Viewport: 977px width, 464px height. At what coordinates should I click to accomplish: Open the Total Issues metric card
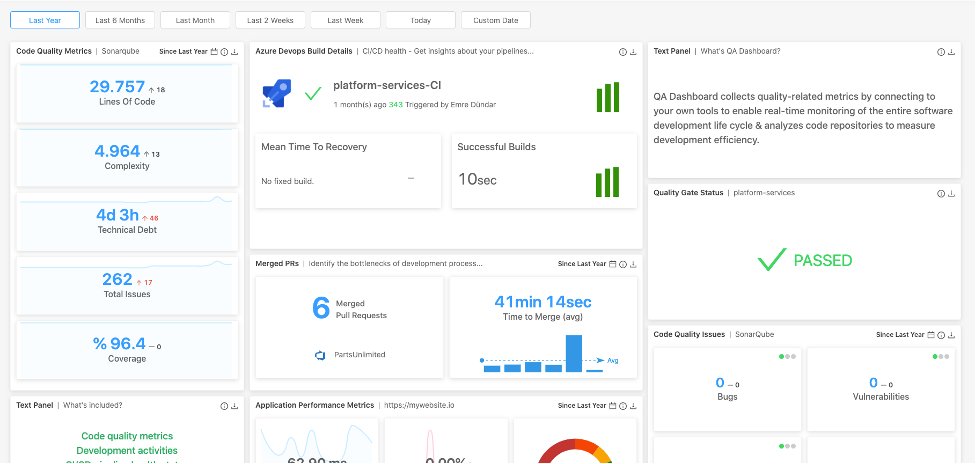pyautogui.click(x=127, y=286)
